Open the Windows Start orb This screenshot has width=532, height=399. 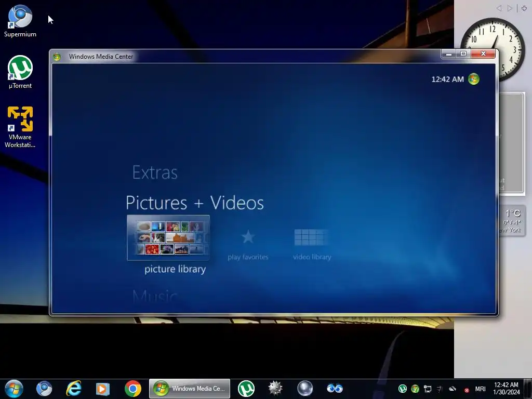(x=14, y=389)
